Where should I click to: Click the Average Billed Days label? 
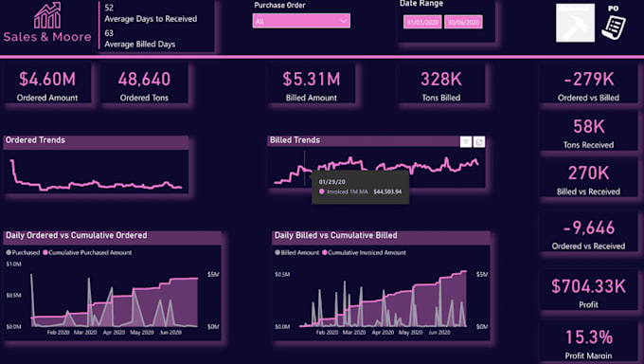(139, 44)
